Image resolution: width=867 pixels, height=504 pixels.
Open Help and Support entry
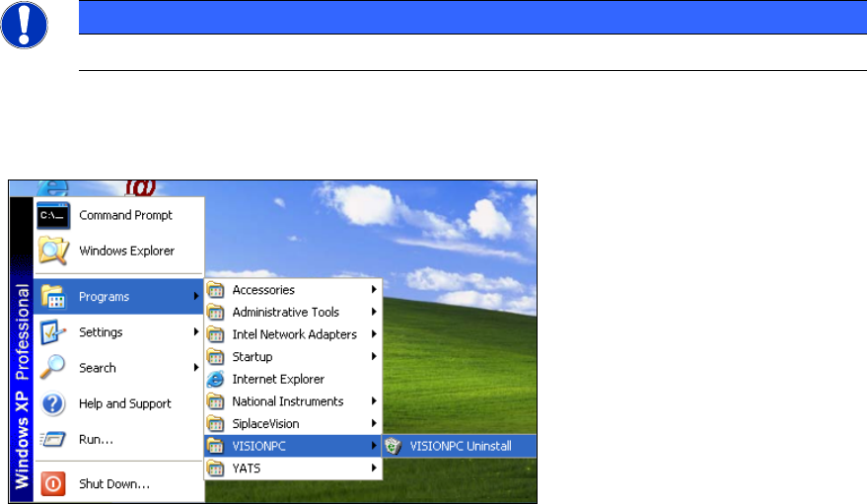click(119, 403)
